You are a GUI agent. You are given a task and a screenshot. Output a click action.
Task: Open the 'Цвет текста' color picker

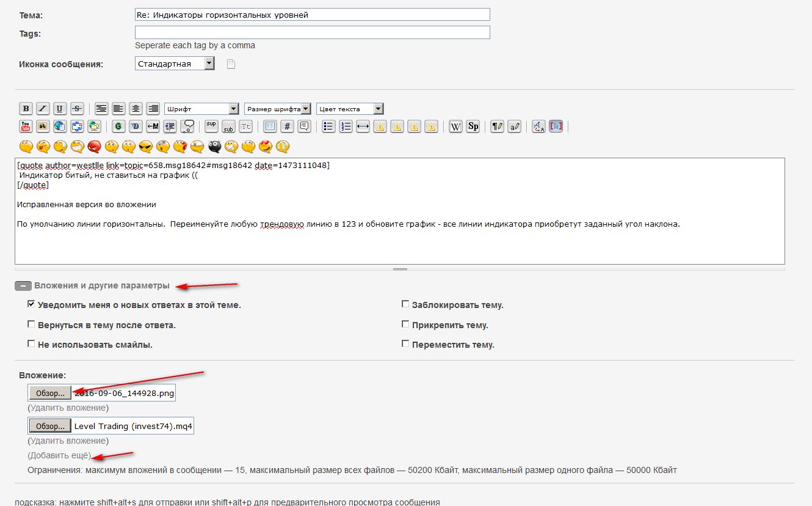[x=350, y=109]
